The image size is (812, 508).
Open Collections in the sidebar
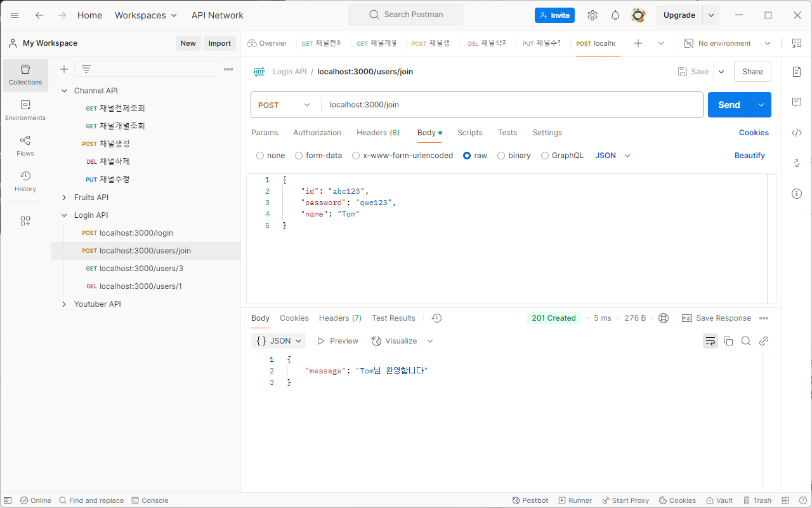tap(25, 75)
